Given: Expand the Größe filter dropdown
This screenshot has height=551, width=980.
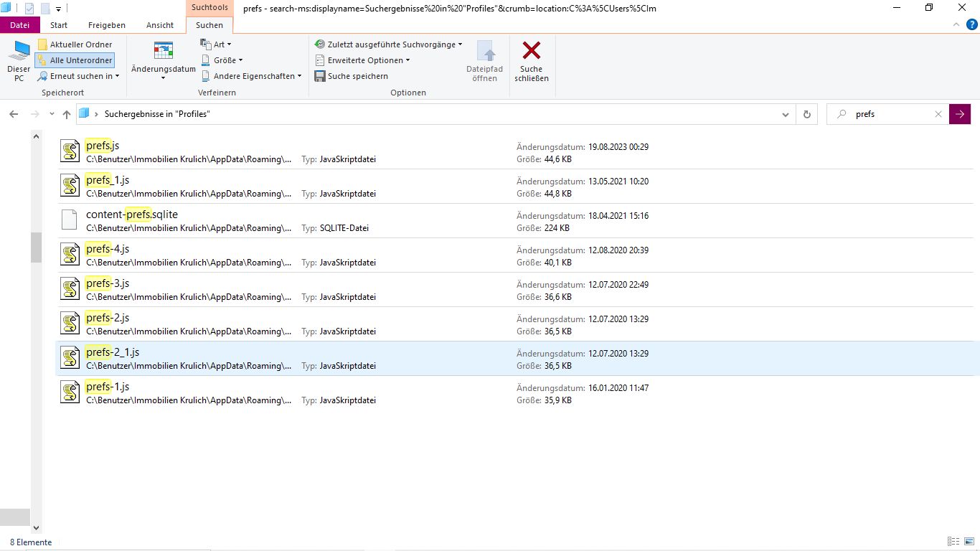Looking at the screenshot, I should click(x=222, y=60).
